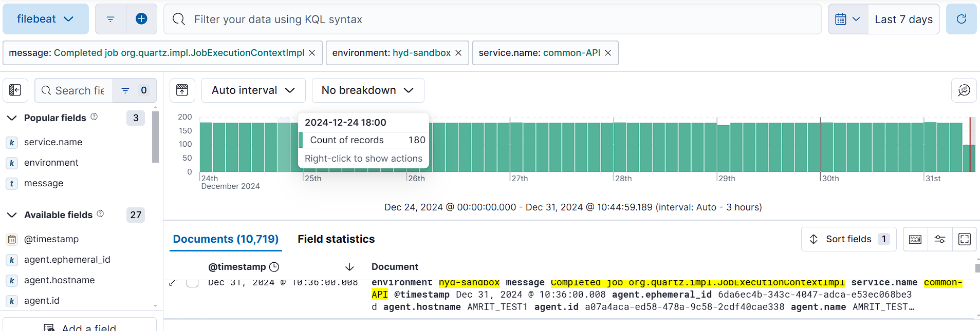Click the add filter plus icon
The height and width of the screenshot is (331, 980).
(x=141, y=19)
